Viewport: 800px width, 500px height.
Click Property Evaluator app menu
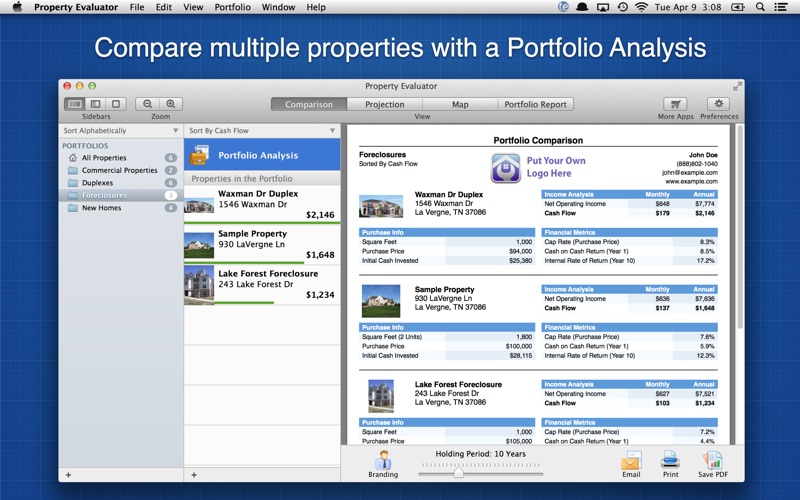tap(76, 7)
